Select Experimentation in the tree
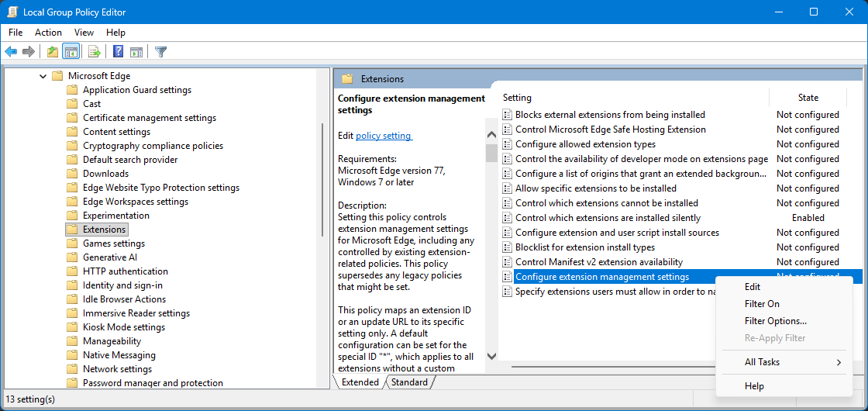The image size is (868, 411). tap(115, 216)
